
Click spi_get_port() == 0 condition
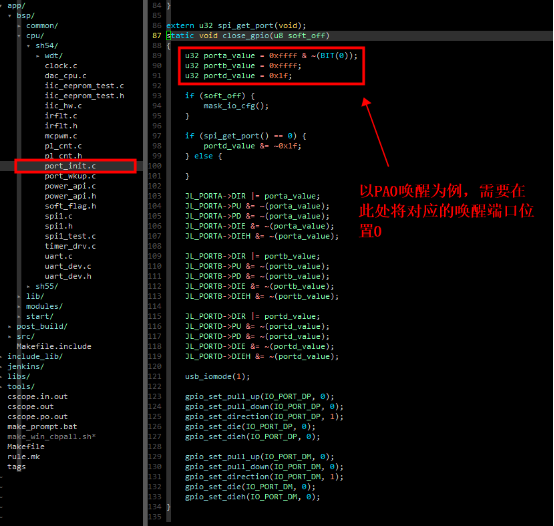tap(249, 136)
